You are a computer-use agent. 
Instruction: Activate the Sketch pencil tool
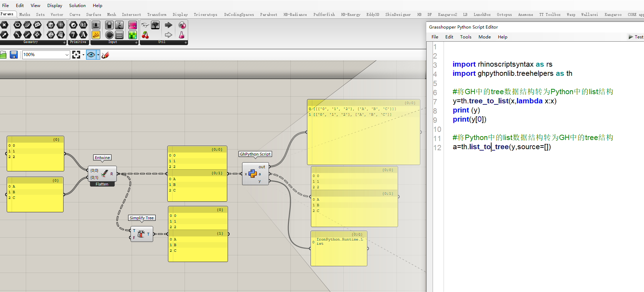[x=105, y=55]
